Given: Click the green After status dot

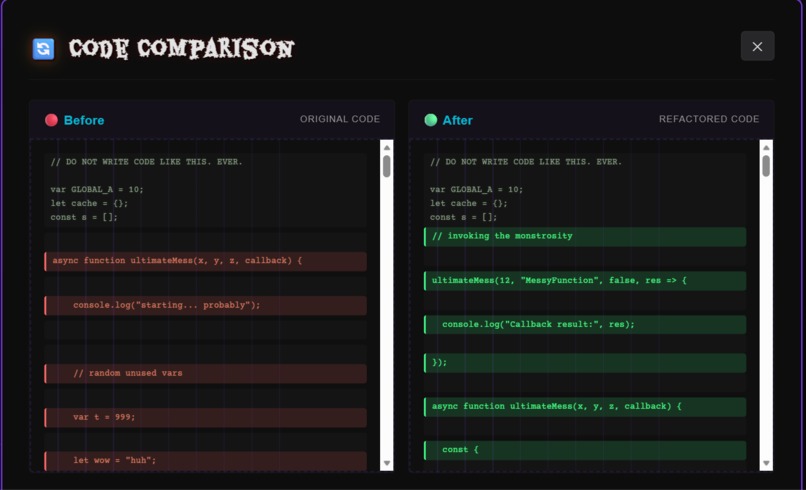Looking at the screenshot, I should click(431, 120).
